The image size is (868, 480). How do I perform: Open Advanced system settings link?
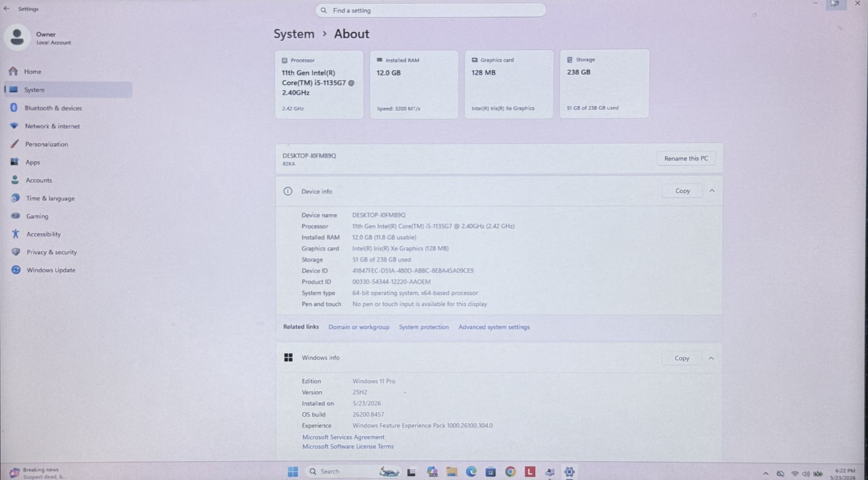[x=494, y=327]
